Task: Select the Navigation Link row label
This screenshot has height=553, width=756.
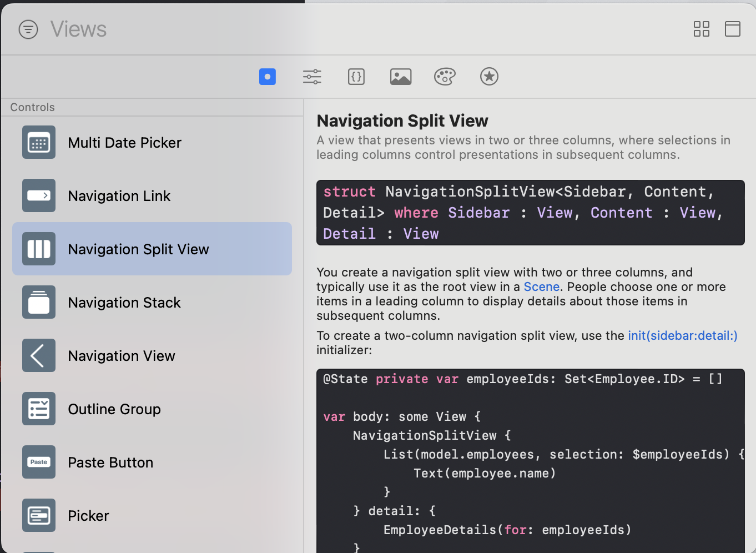Action: [x=119, y=196]
